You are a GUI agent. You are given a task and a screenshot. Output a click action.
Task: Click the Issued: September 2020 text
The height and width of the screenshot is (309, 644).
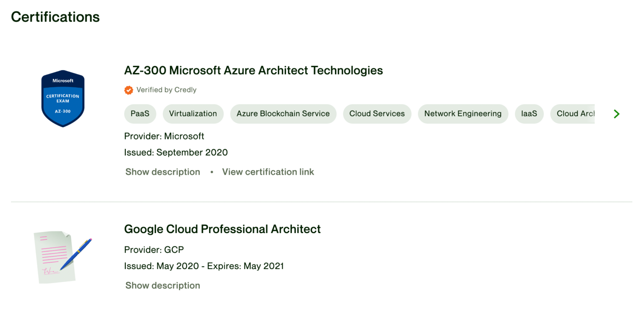coord(176,152)
